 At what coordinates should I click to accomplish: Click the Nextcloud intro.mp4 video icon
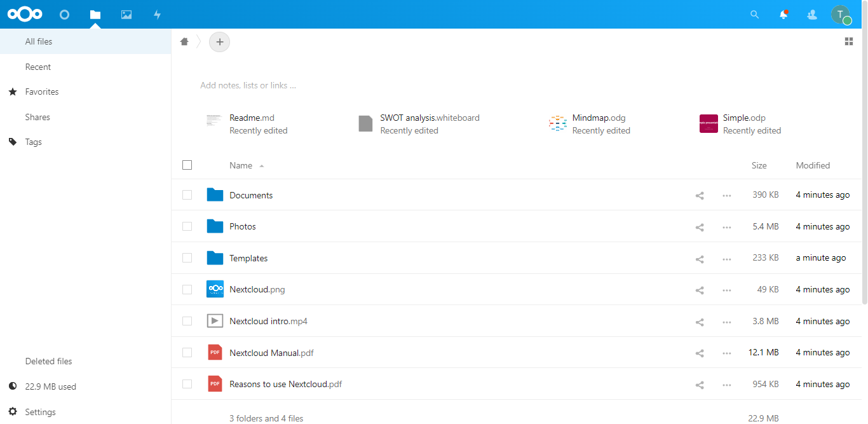pyautogui.click(x=215, y=321)
